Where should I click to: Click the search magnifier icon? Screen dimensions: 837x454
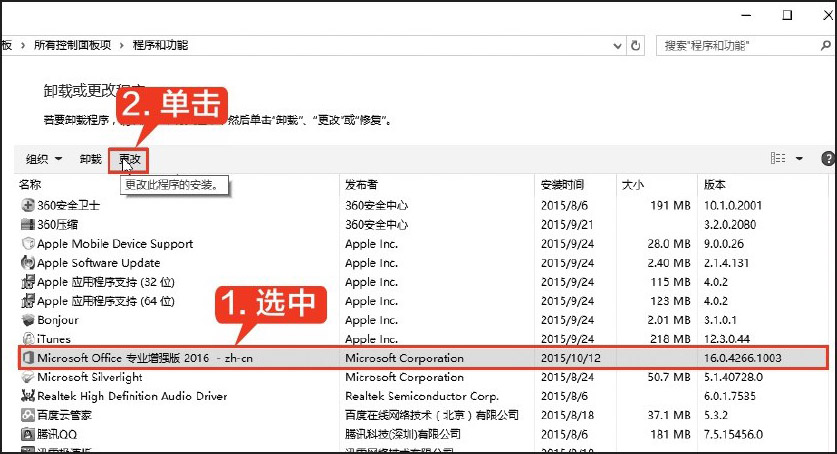coord(825,46)
